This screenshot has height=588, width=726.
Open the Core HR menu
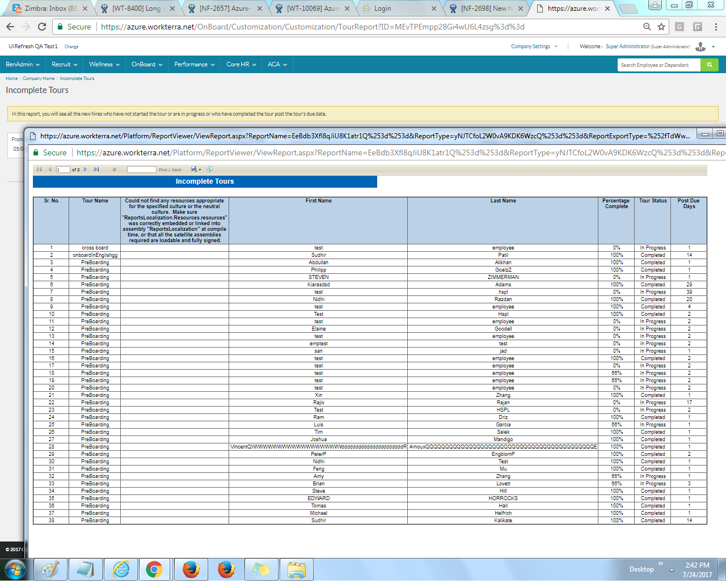(241, 64)
